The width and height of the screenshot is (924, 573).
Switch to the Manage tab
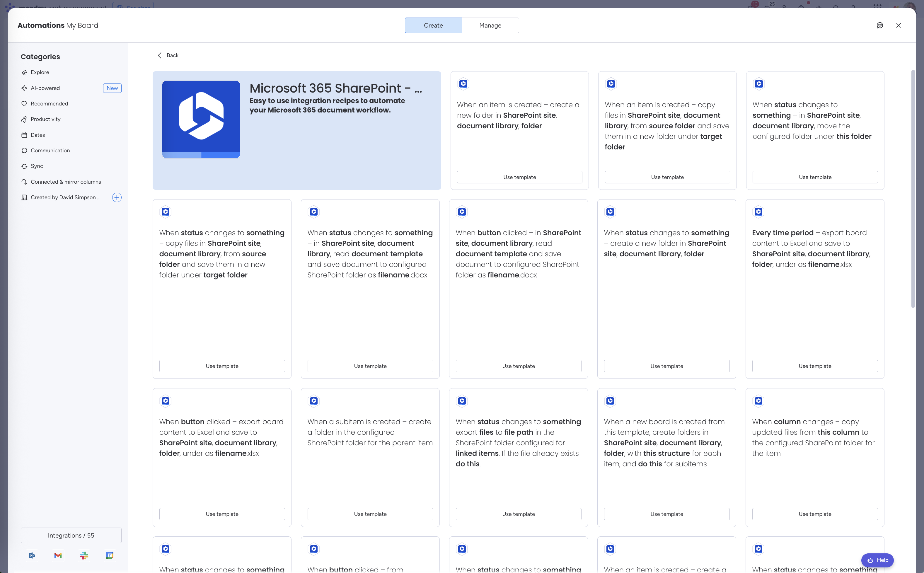click(490, 25)
